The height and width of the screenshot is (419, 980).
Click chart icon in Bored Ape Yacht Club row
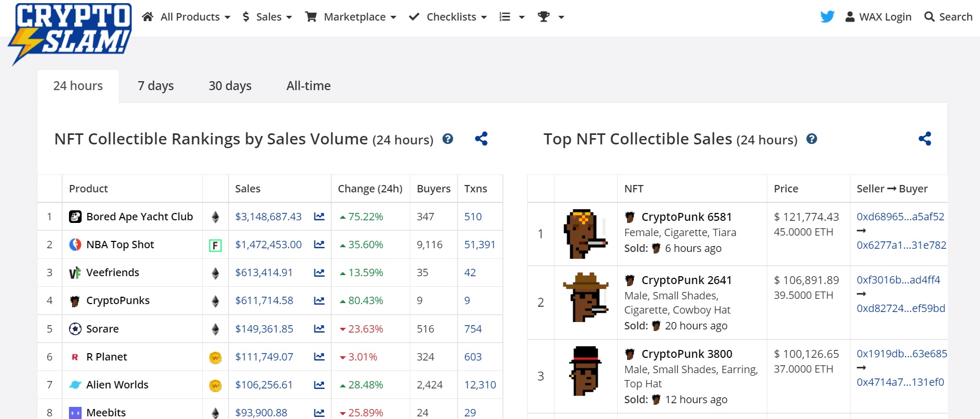click(x=319, y=217)
